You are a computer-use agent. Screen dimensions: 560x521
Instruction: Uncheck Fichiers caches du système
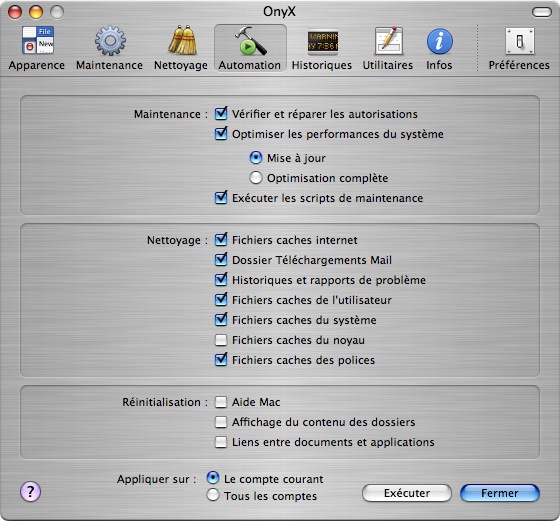[x=221, y=320]
